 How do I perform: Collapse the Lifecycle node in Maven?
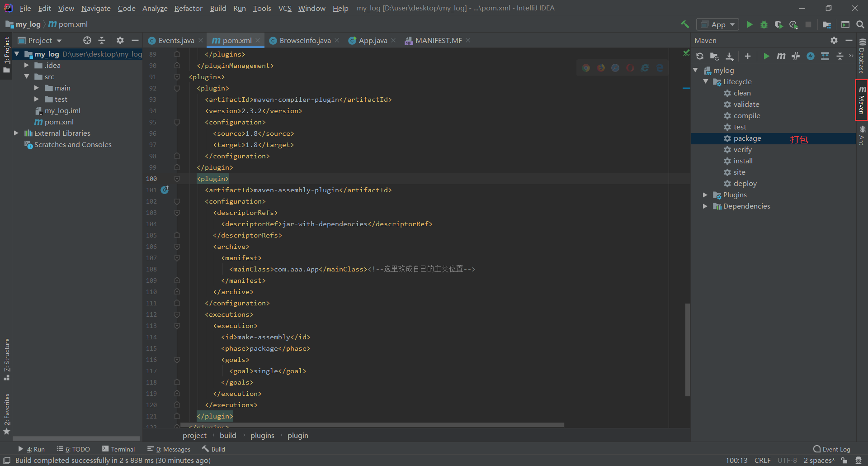click(706, 81)
